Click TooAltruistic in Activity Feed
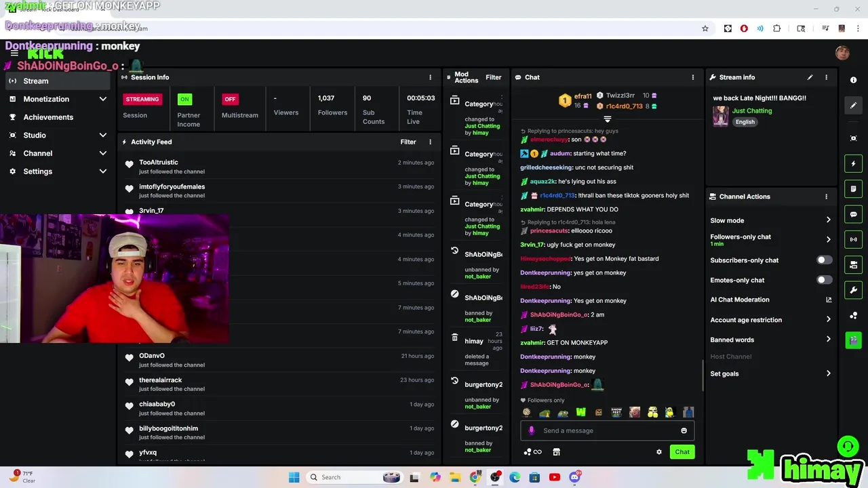This screenshot has width=868, height=488. pos(158,162)
